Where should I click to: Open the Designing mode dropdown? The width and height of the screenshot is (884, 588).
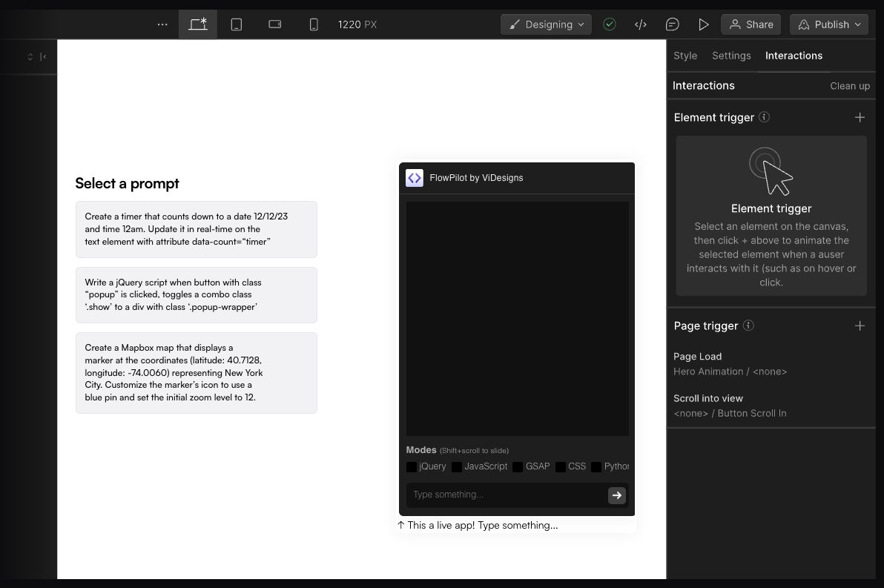(546, 24)
